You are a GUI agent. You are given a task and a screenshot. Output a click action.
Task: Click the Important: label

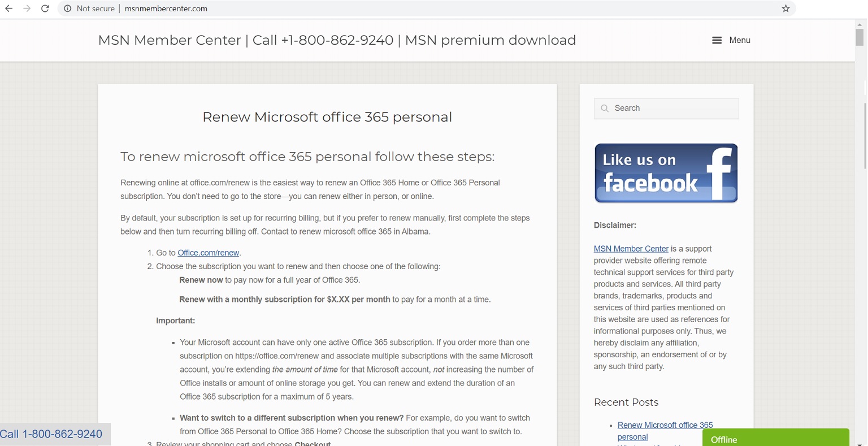(176, 321)
